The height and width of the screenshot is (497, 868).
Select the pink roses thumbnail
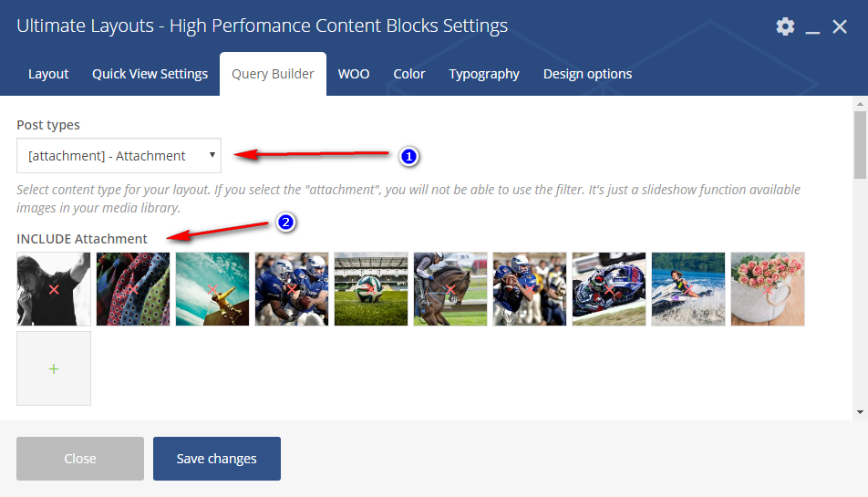coord(768,289)
